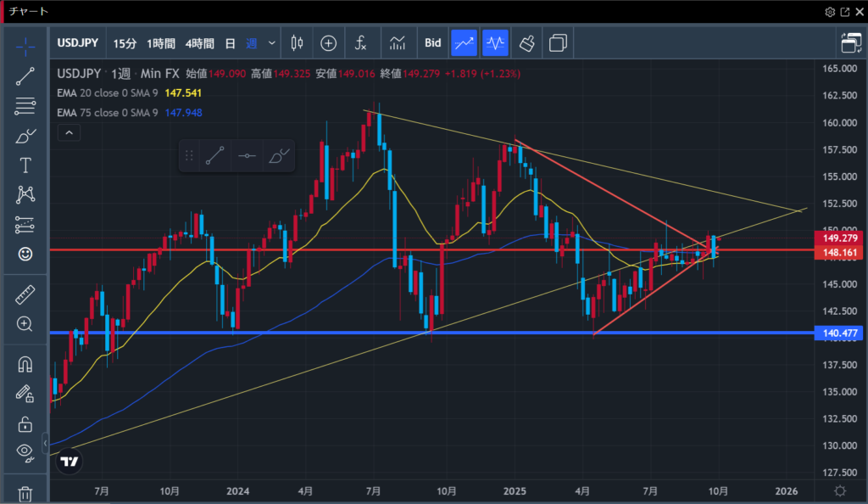Select the ruler measure tool
Image resolution: width=868 pixels, height=504 pixels.
pyautogui.click(x=25, y=294)
